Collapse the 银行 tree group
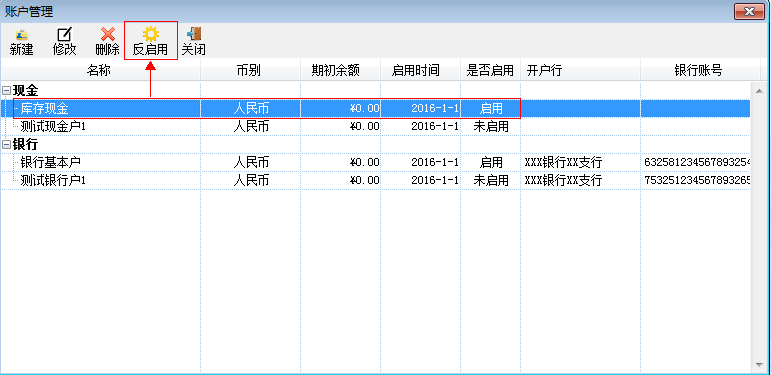The width and height of the screenshot is (771, 375). click(x=6, y=144)
